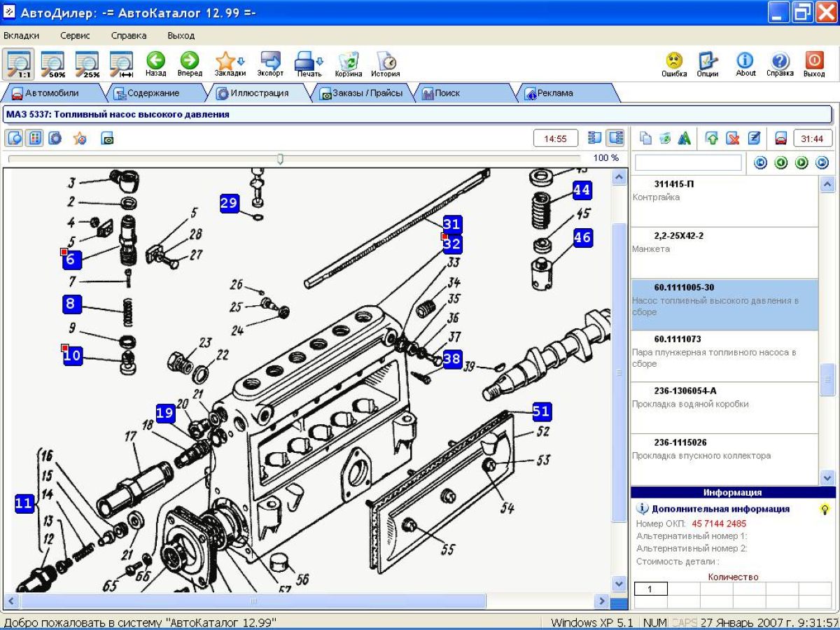The height and width of the screenshot is (630, 840).
Task: Click the edit note pencil icon
Action: click(x=754, y=139)
